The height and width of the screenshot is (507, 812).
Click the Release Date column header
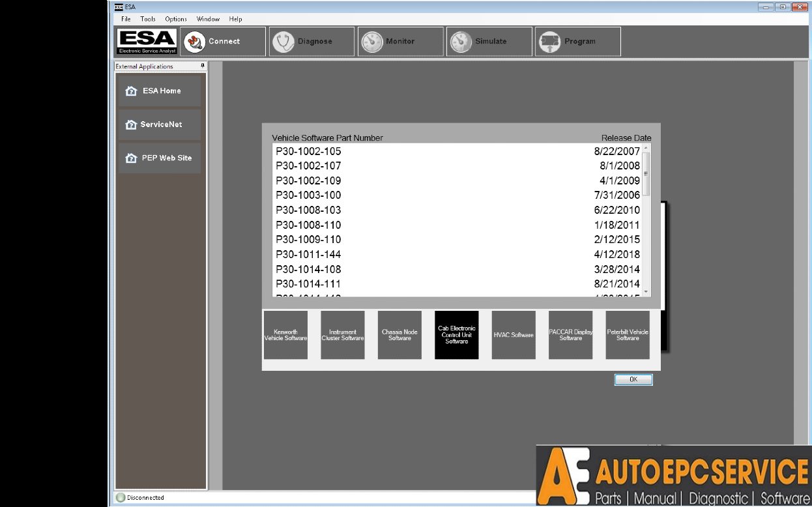pyautogui.click(x=626, y=138)
